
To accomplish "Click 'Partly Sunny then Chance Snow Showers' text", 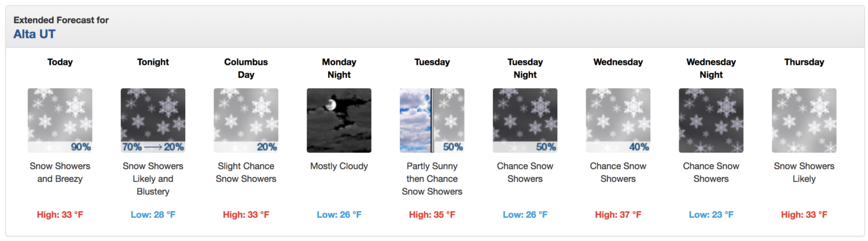I will click(432, 179).
